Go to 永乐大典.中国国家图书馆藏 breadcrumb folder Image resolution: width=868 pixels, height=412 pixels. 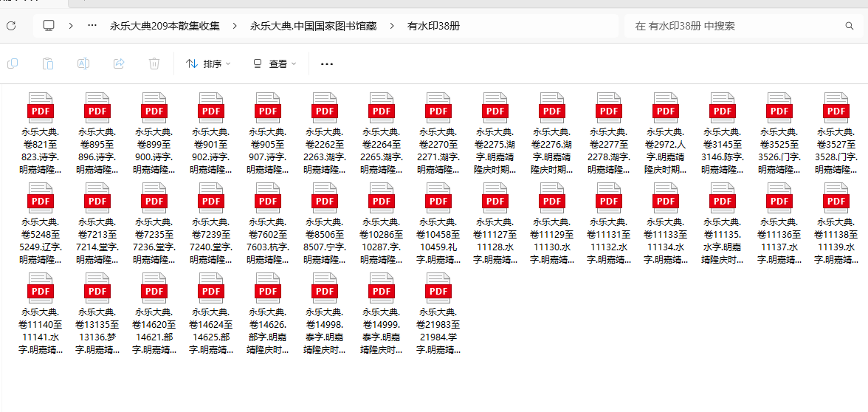(313, 26)
